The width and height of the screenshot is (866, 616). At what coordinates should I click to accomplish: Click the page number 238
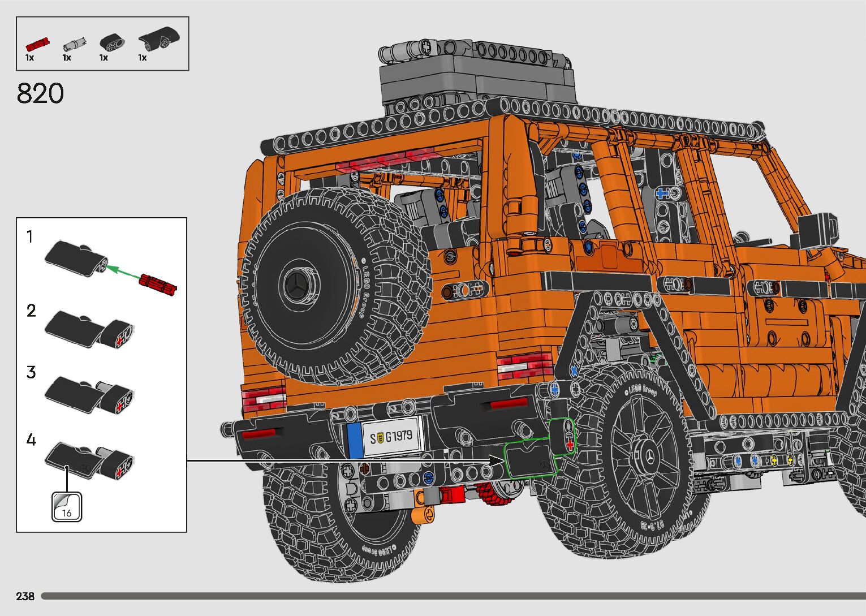click(x=25, y=596)
